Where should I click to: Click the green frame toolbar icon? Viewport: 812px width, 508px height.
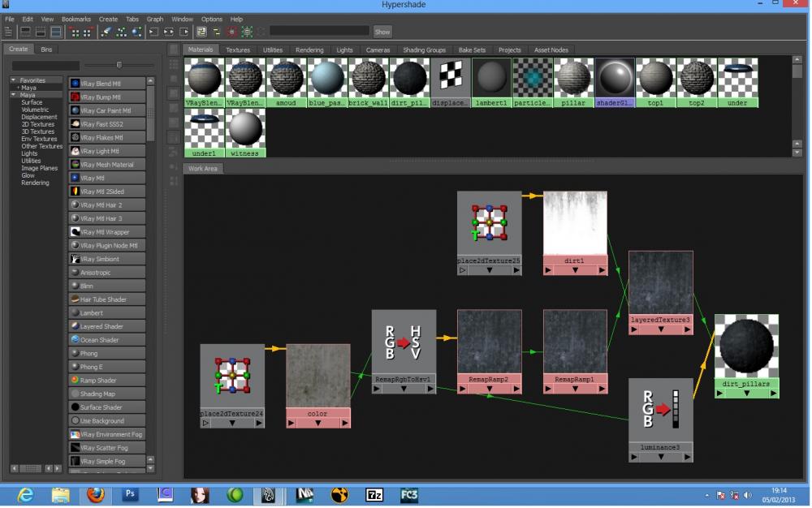click(247, 32)
